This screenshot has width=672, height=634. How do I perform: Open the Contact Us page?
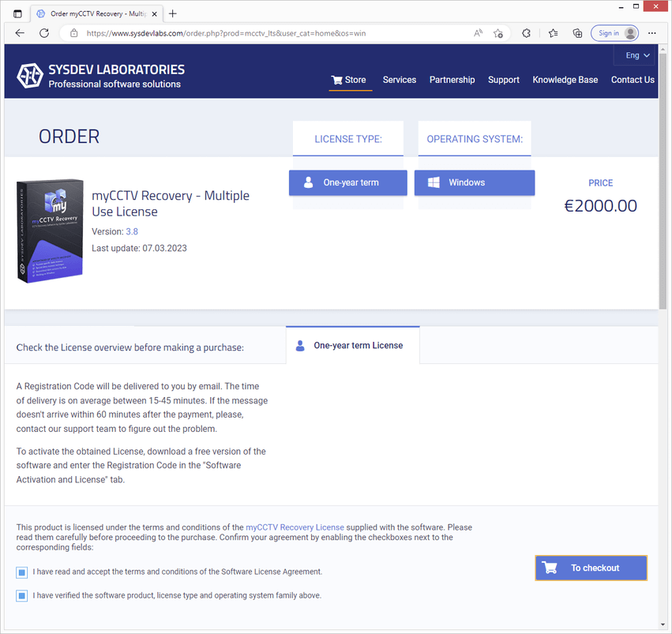(x=633, y=80)
